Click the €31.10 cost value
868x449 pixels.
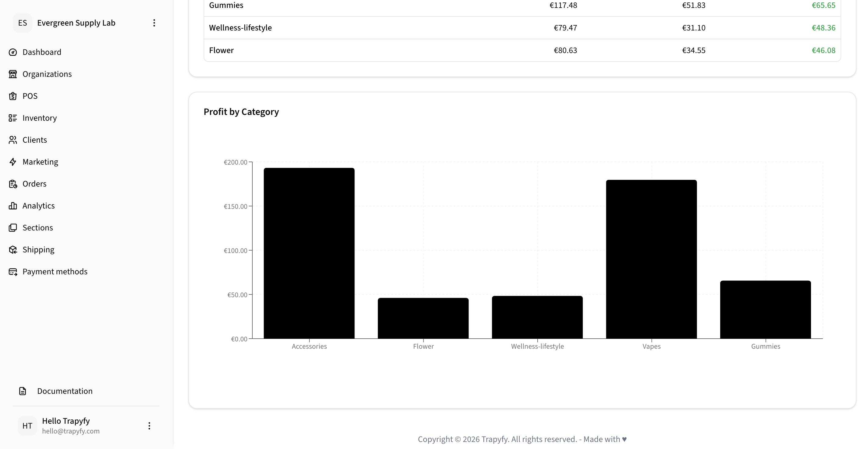click(x=694, y=28)
